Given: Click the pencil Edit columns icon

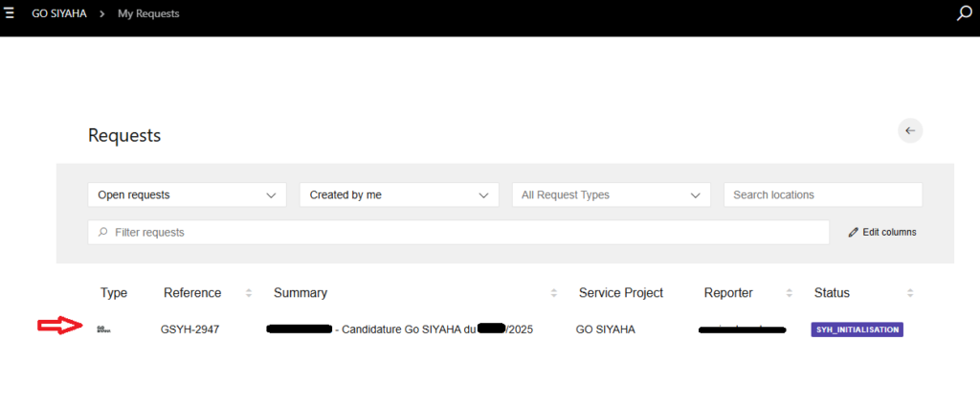Looking at the screenshot, I should (x=854, y=232).
